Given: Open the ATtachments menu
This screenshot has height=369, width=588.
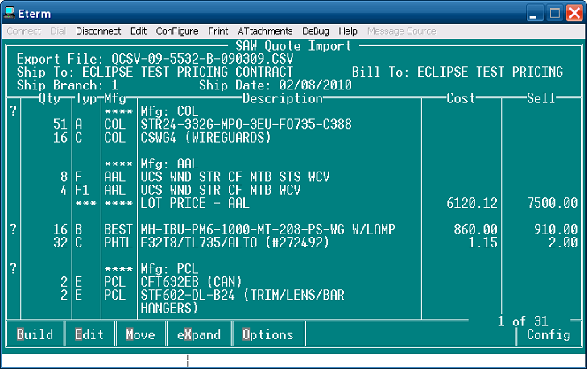Looking at the screenshot, I should pos(265,31).
